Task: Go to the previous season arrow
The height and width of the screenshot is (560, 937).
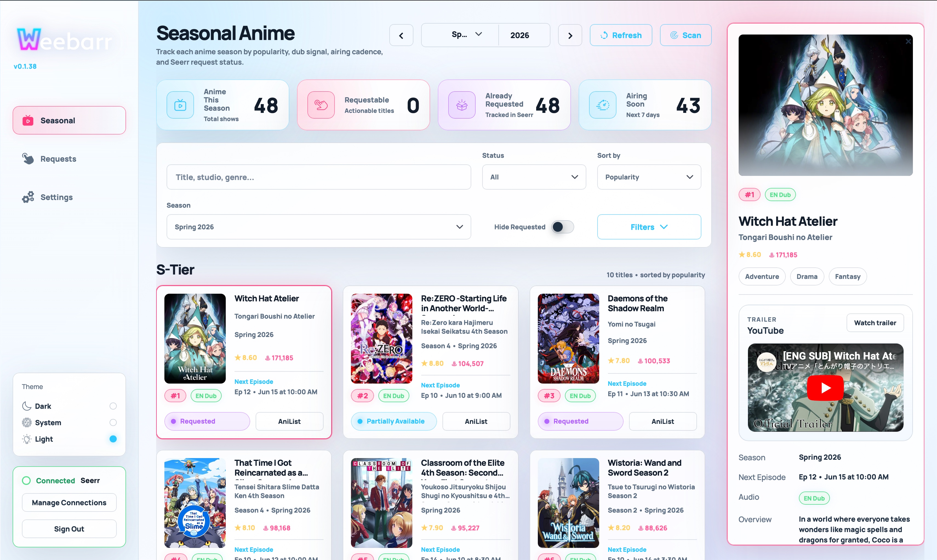Action: (401, 35)
